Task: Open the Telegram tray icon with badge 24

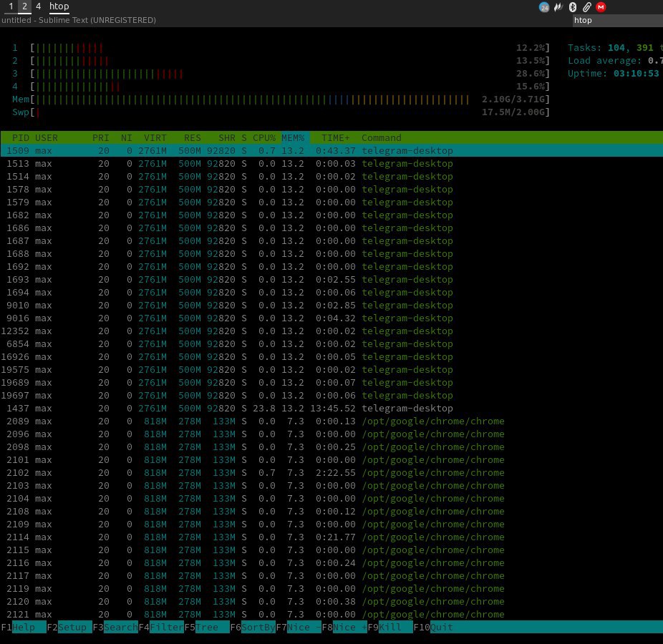Action: [x=543, y=7]
